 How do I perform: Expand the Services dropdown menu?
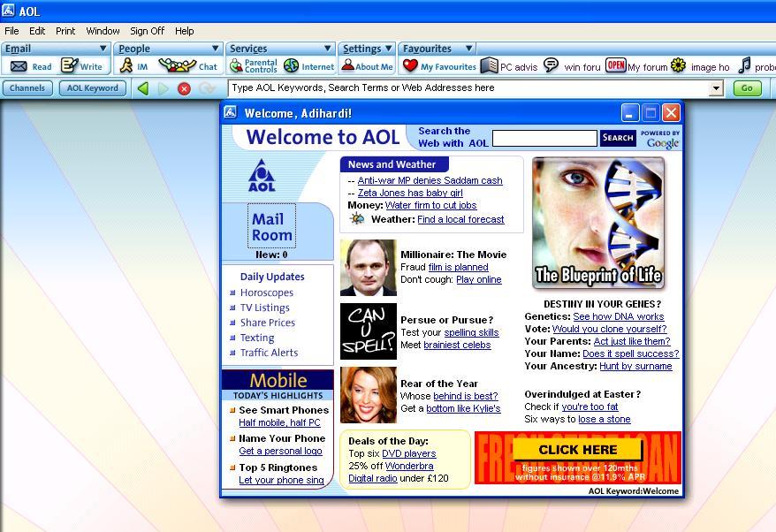tap(328, 49)
